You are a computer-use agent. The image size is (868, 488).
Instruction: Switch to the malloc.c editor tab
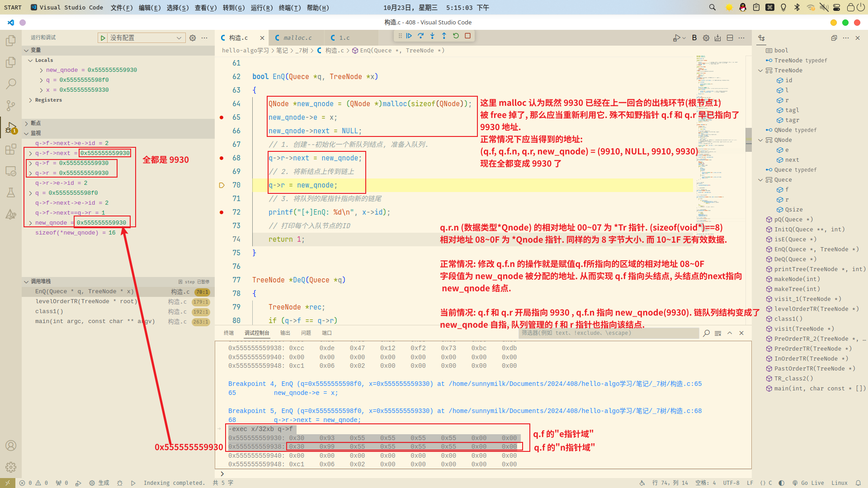tap(297, 38)
